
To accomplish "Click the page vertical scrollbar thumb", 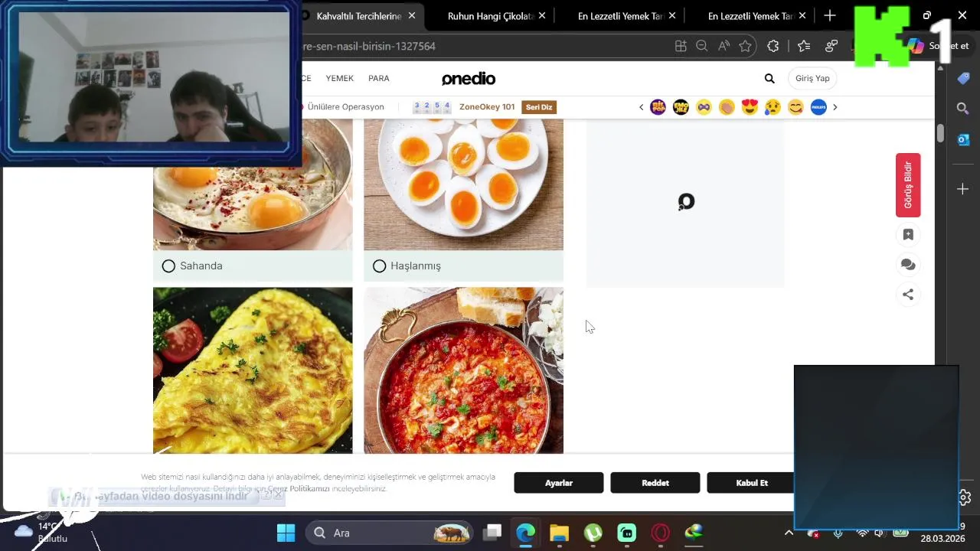I will 940,132.
